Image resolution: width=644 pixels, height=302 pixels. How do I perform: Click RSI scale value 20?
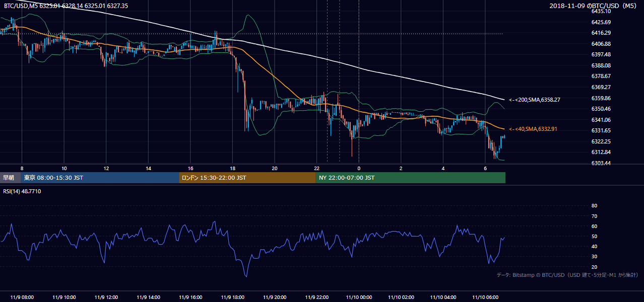pyautogui.click(x=594, y=267)
